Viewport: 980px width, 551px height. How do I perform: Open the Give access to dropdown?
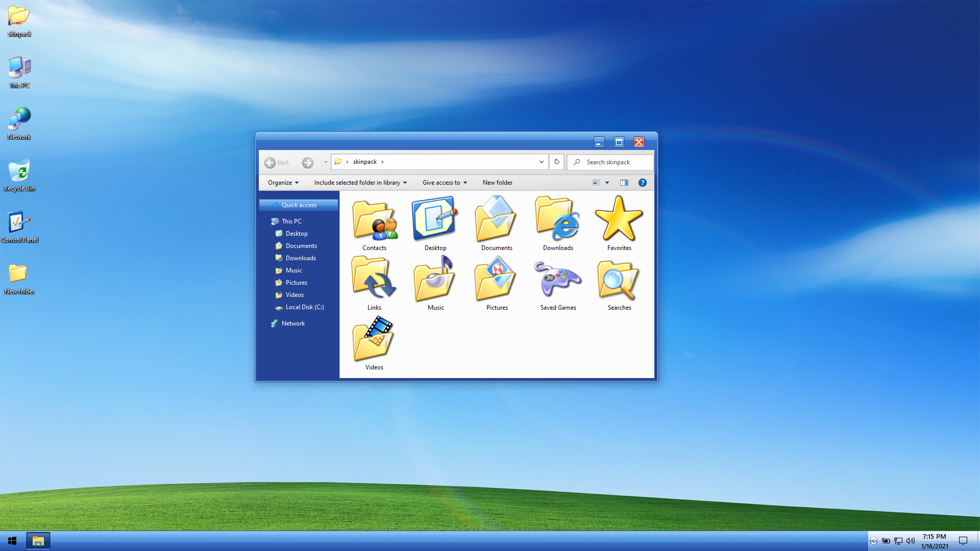(x=445, y=183)
